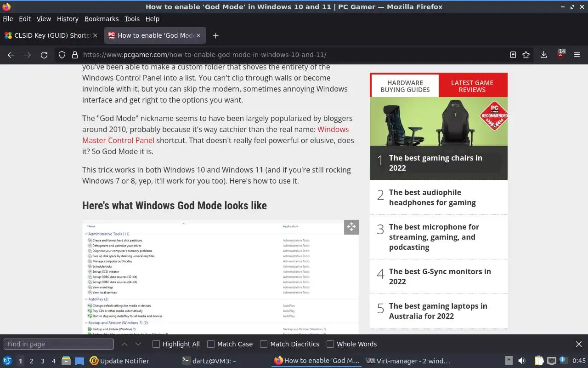Viewport: 588px width, 368px height.
Task: Switch to workspace 4
Action: click(x=53, y=361)
